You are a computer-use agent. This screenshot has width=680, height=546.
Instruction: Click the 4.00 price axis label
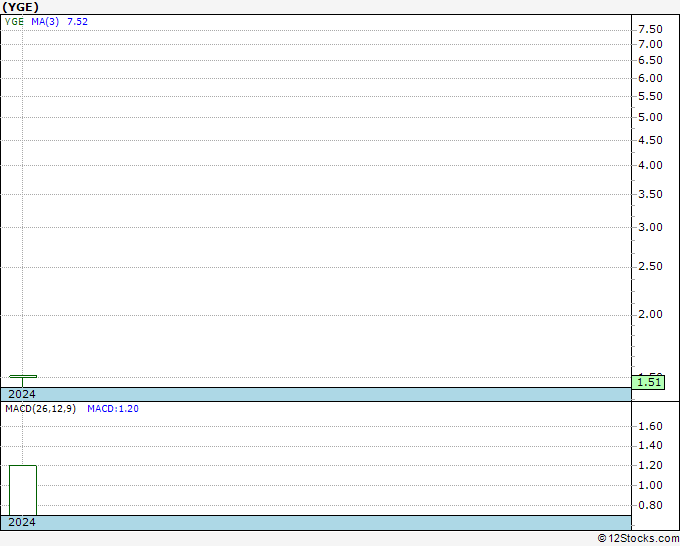(651, 165)
